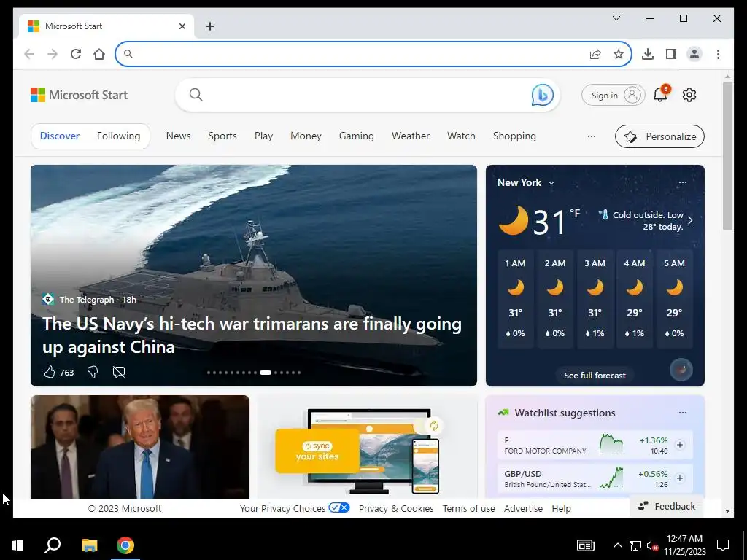Click magnifier icon in Microsoft Start search
This screenshot has height=560, width=747.
(x=196, y=95)
